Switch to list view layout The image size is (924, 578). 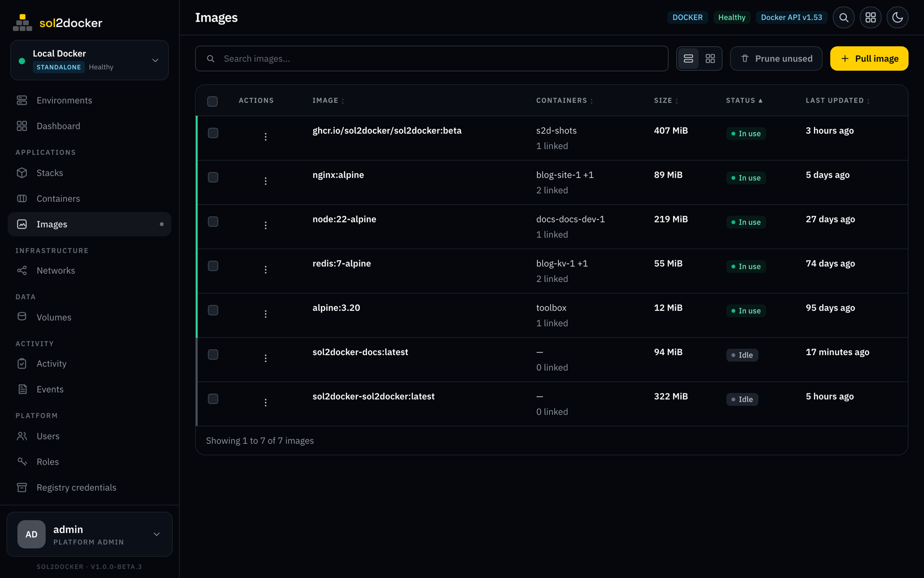(688, 59)
